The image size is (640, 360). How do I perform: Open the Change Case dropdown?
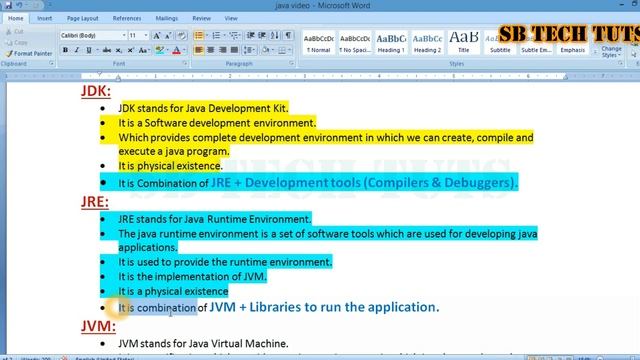pos(143,50)
